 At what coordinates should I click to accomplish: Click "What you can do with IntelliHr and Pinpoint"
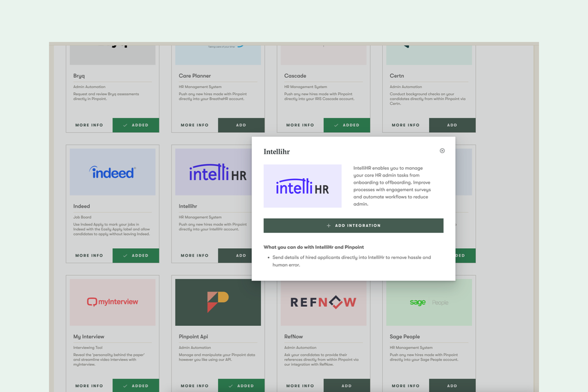point(314,247)
